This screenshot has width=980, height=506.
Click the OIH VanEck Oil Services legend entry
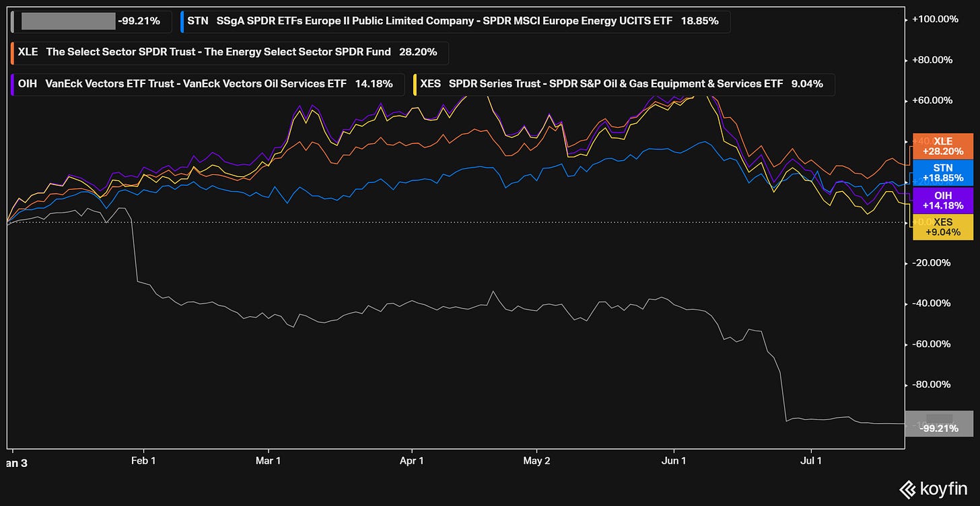[207, 84]
